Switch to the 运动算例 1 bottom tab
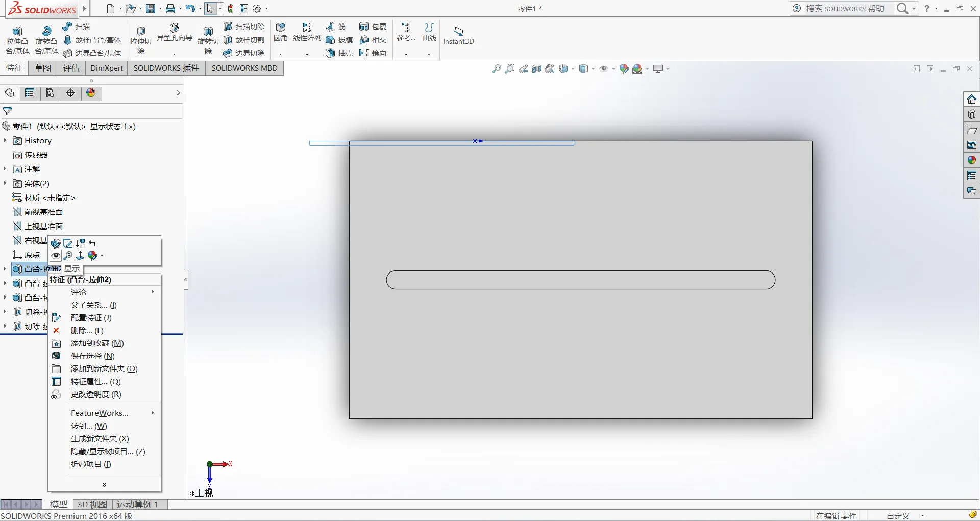Image resolution: width=980 pixels, height=521 pixels. 137,504
